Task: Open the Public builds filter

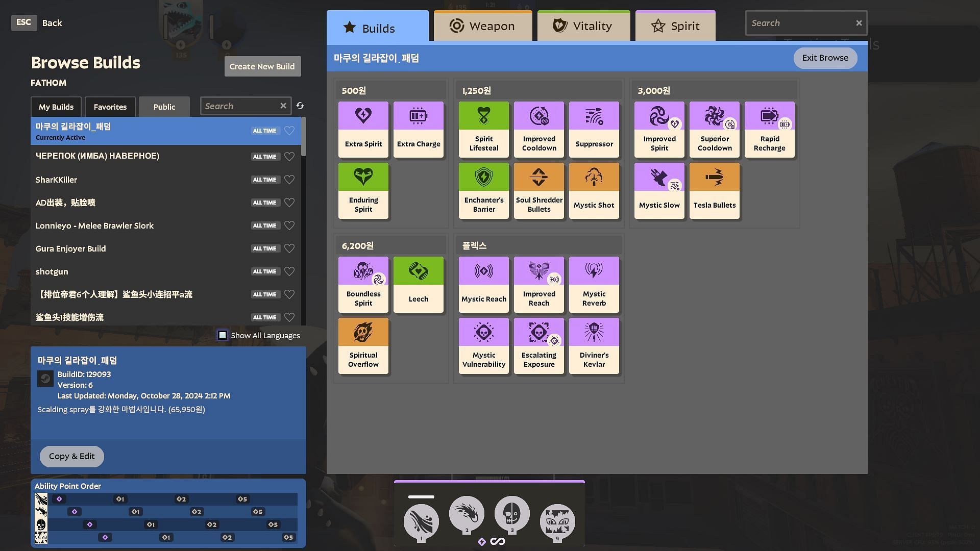Action: (x=164, y=106)
